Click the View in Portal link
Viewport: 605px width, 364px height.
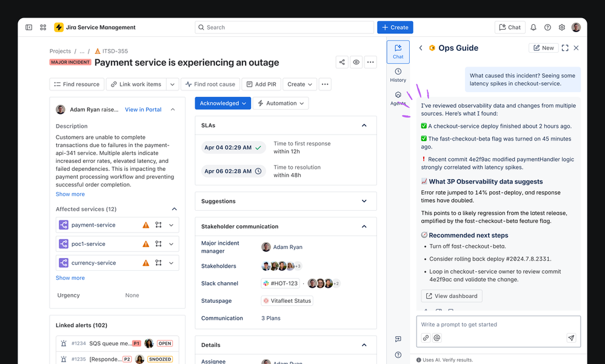[143, 110]
